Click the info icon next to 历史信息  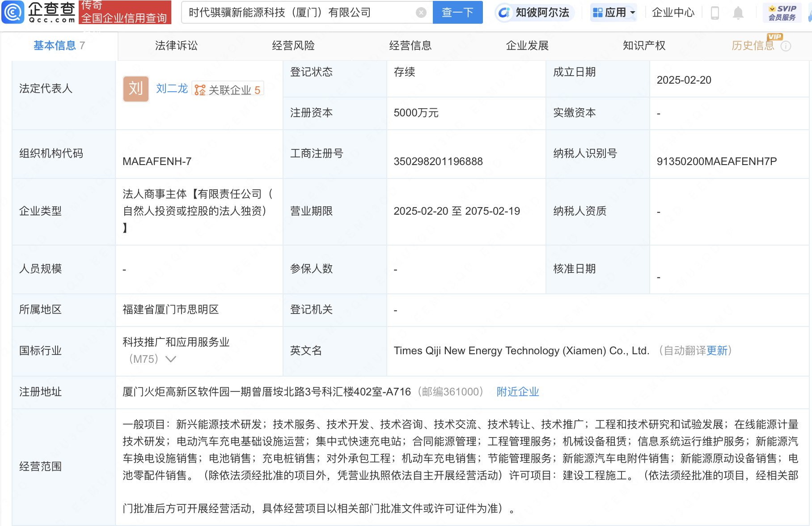click(x=786, y=46)
